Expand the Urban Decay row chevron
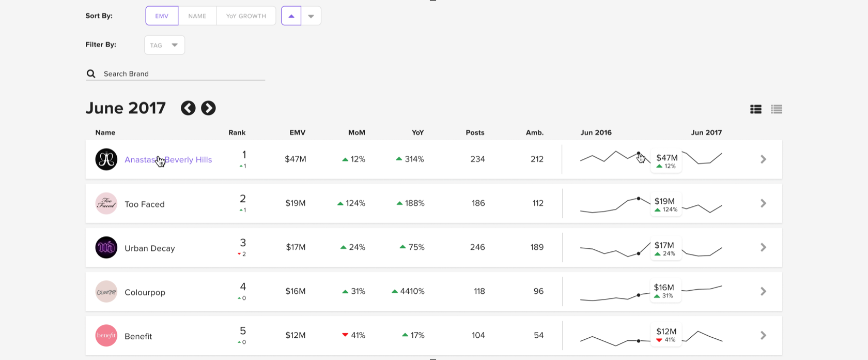The width and height of the screenshot is (868, 360). coord(763,247)
